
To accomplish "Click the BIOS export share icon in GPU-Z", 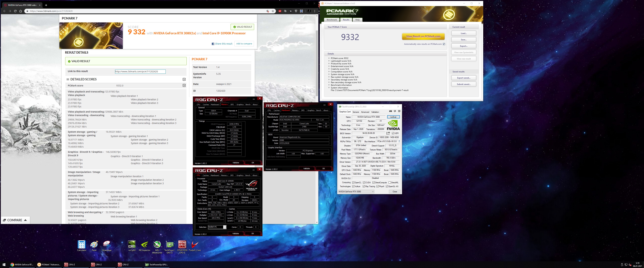I will pos(388,133).
